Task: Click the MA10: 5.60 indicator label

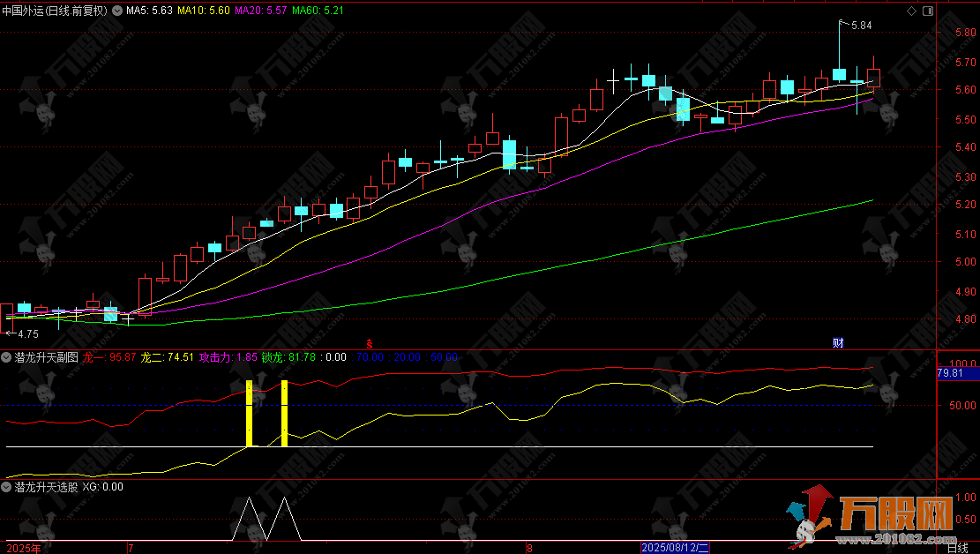Action: click(x=203, y=11)
